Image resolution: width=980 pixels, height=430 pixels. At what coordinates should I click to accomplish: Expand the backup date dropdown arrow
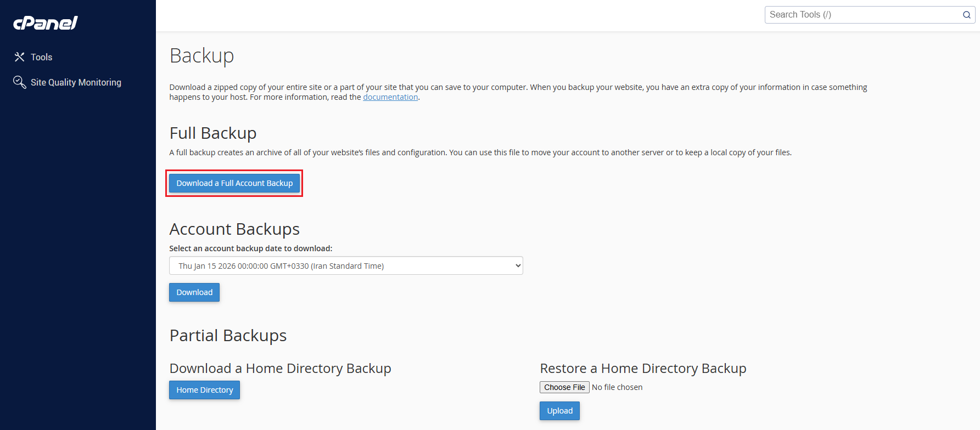517,266
